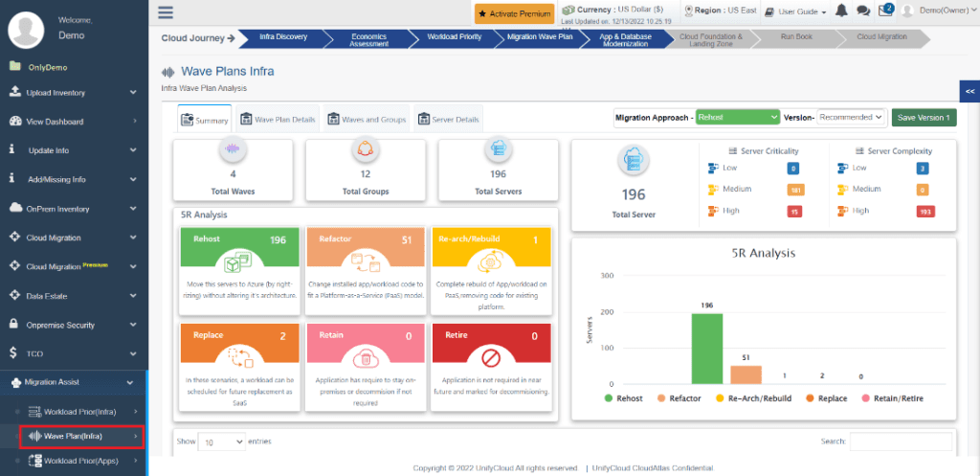
Task: Open Workload Prior(Infra) sidebar item
Action: (x=81, y=412)
